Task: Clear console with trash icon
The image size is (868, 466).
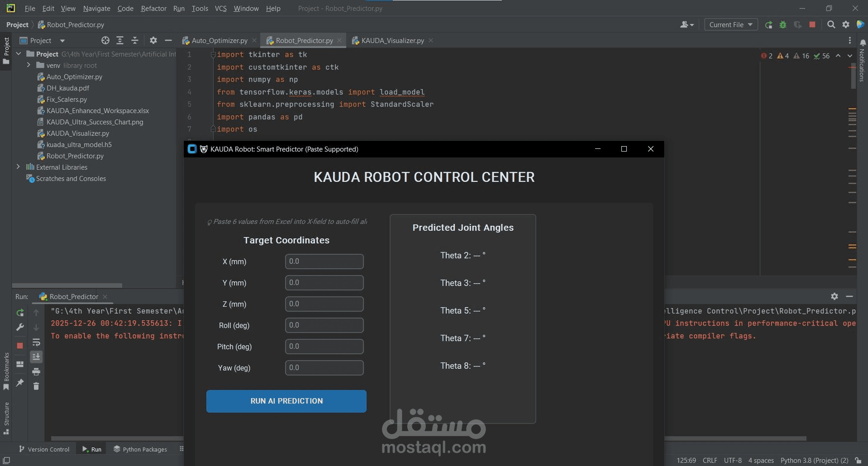Action: click(x=36, y=386)
